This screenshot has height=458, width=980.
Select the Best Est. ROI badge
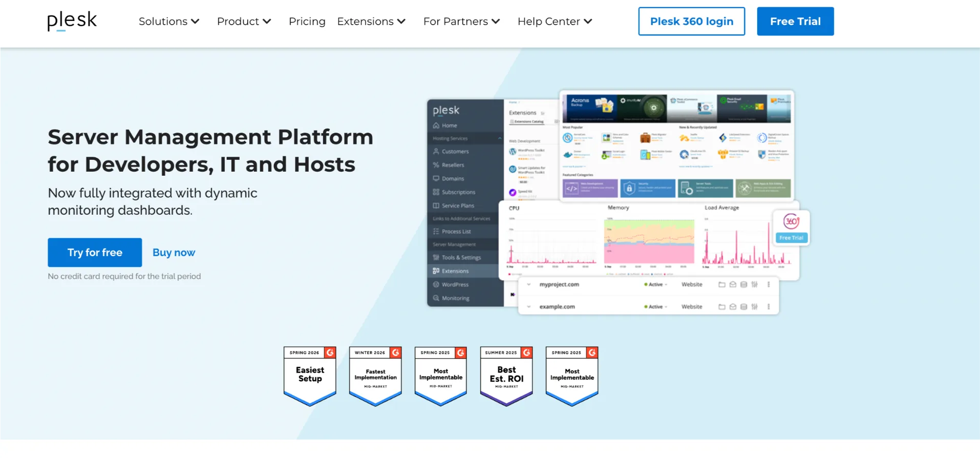[x=506, y=376]
